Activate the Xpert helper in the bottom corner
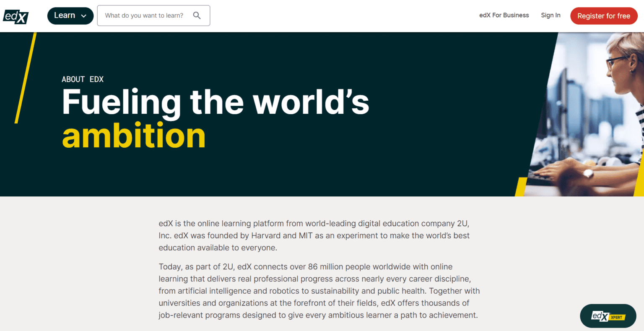644x331 pixels. pos(608,316)
